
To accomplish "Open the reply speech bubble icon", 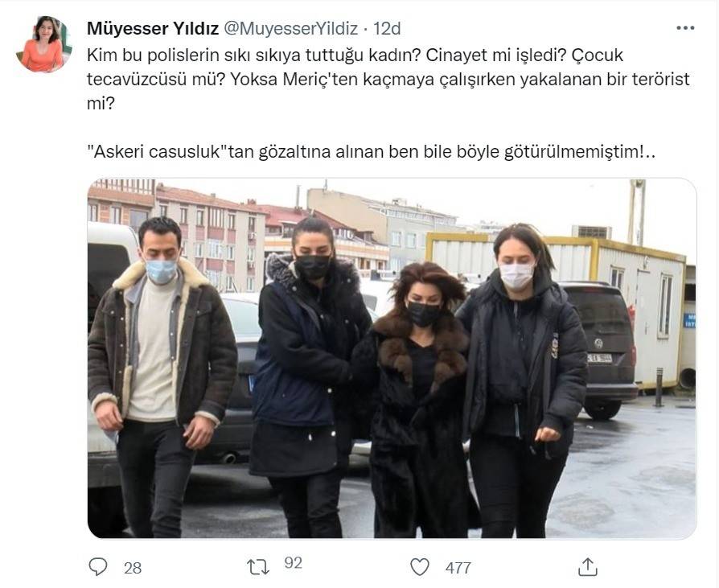I will (97, 567).
